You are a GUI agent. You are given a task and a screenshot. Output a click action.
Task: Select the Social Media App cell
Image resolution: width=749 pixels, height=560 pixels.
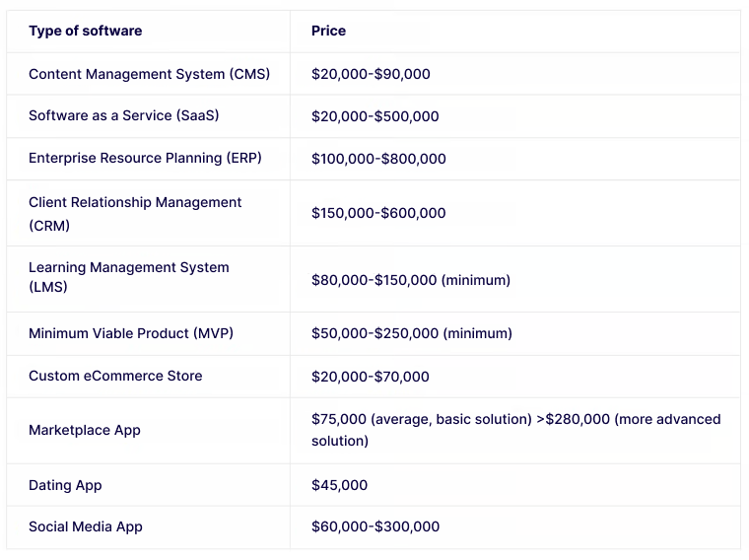coord(85,526)
